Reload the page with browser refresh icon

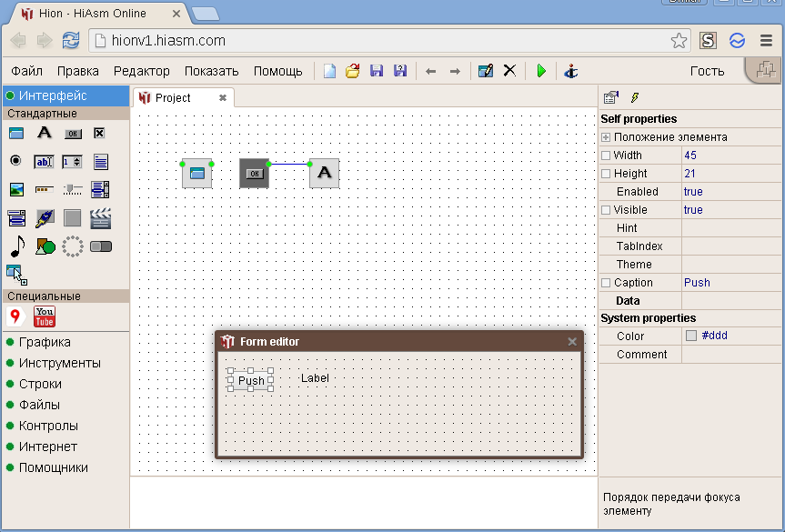click(x=71, y=41)
